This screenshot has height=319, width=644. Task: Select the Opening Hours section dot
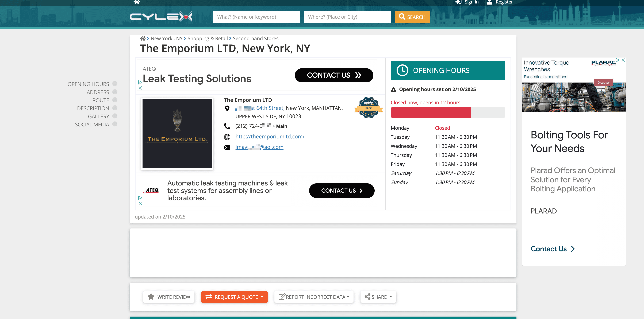tap(115, 84)
